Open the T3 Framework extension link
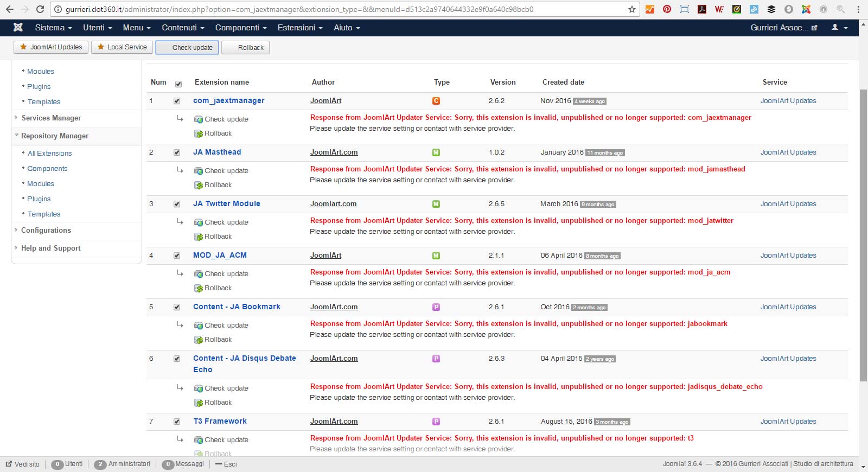 220,422
